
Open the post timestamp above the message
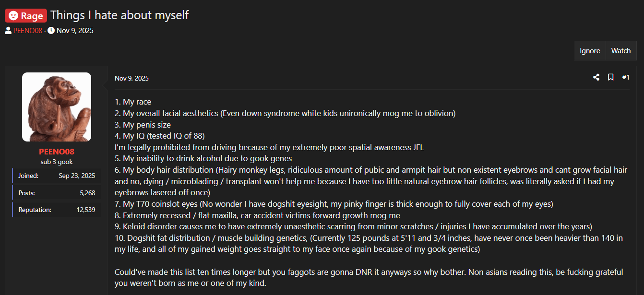[131, 78]
